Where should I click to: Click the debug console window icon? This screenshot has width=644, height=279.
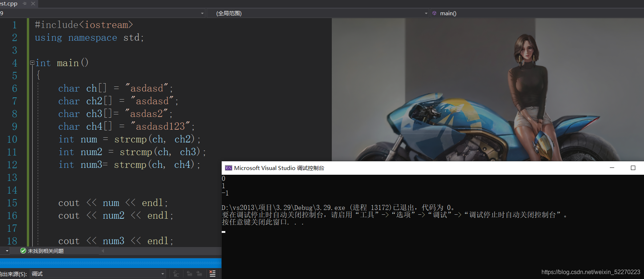point(229,168)
